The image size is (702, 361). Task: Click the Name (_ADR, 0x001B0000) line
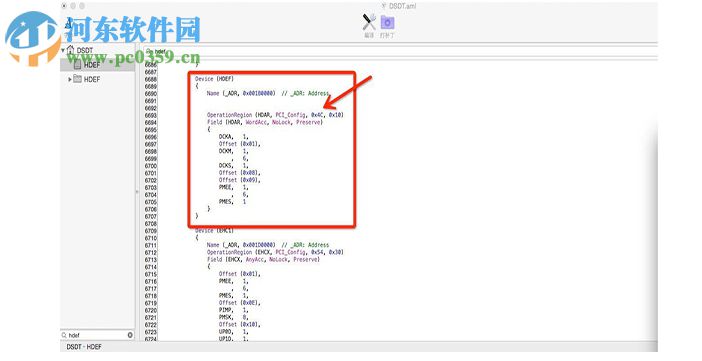[x=268, y=93]
